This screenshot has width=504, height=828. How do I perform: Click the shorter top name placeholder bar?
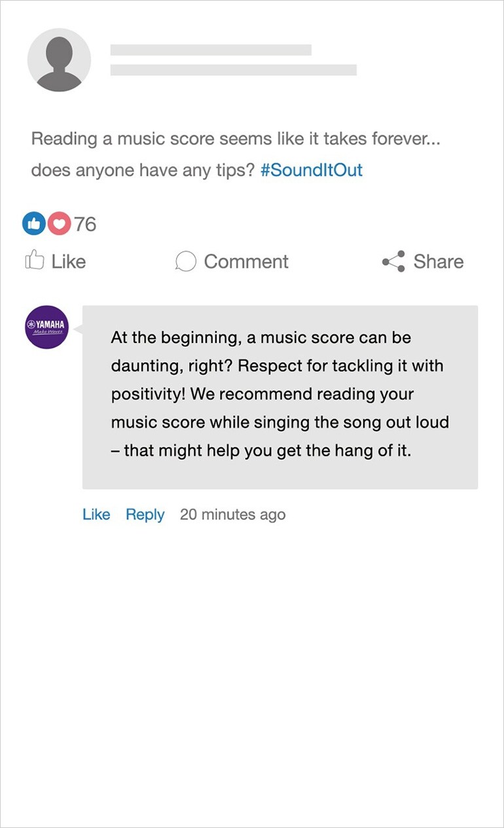211,50
